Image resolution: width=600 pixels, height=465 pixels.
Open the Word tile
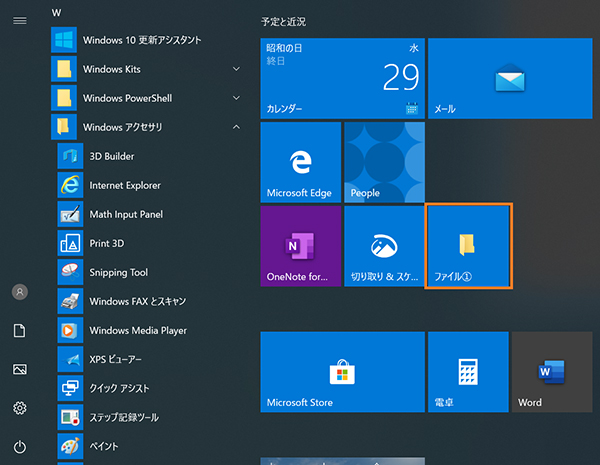click(x=552, y=372)
